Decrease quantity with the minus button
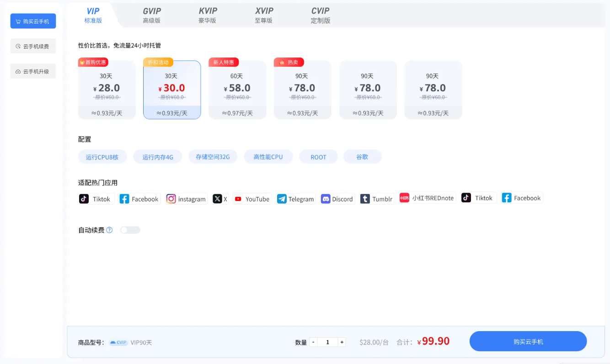The image size is (610, 364). point(313,342)
